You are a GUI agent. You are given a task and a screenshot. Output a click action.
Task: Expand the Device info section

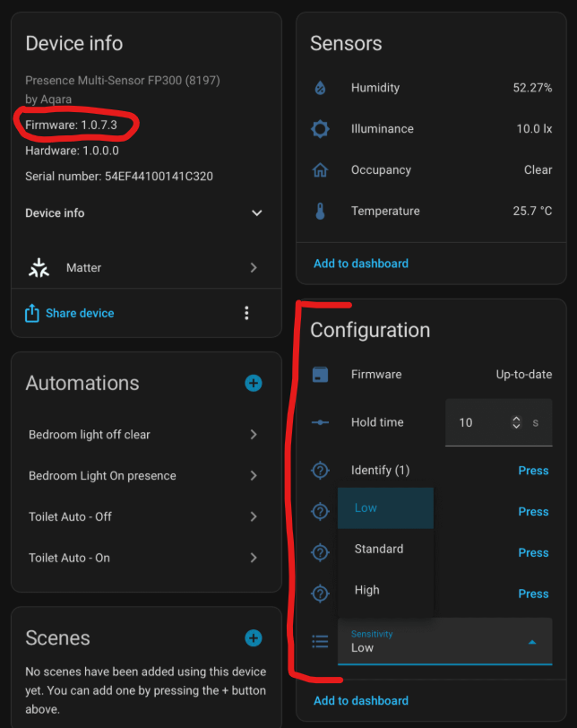click(256, 213)
